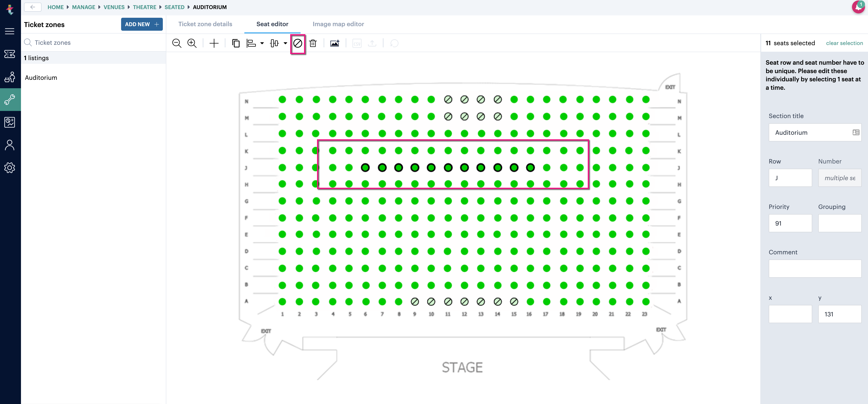
Task: Click the Number input field
Action: pyautogui.click(x=840, y=178)
